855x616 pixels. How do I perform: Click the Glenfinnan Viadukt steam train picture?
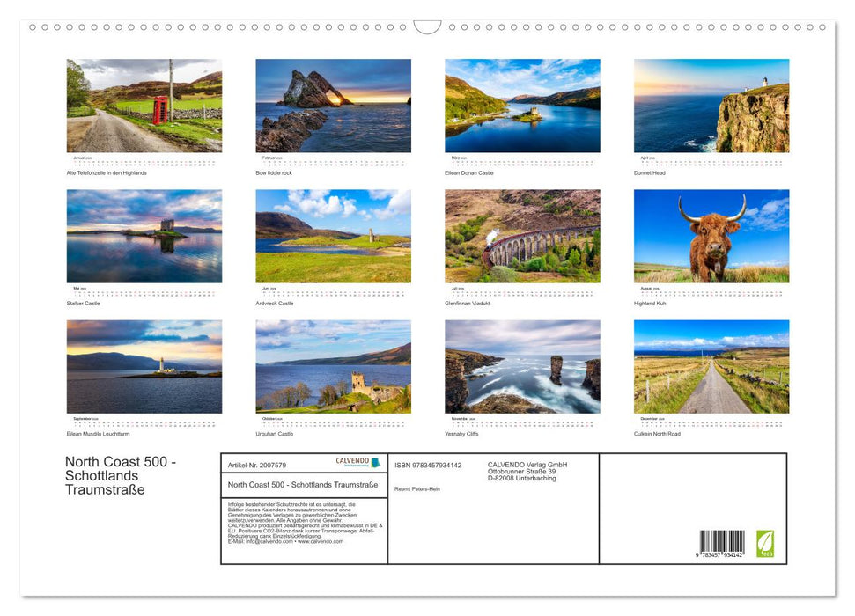[522, 235]
